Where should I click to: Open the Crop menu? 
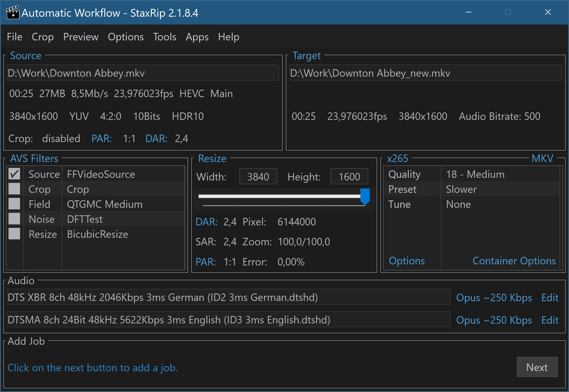(43, 37)
